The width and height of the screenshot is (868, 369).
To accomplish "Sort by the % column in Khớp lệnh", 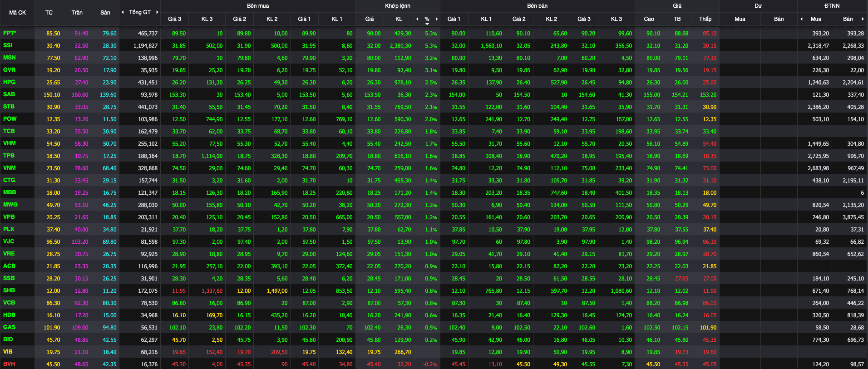I will pos(427,19).
